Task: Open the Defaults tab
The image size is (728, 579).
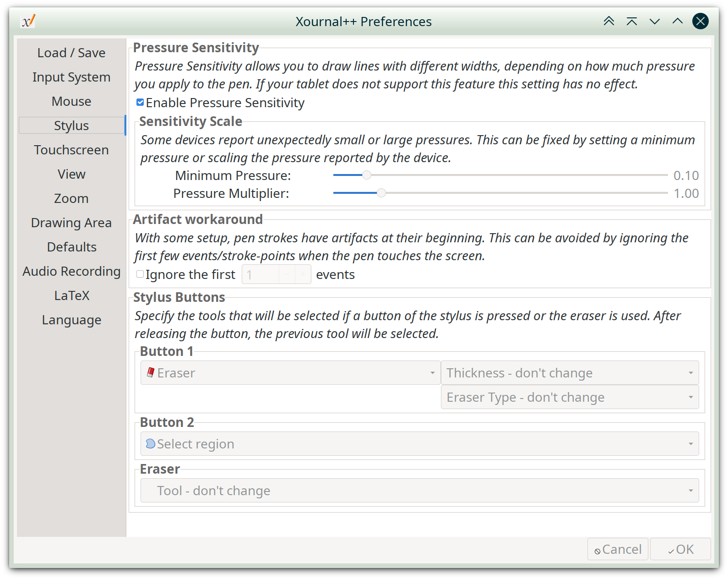Action: (x=71, y=247)
